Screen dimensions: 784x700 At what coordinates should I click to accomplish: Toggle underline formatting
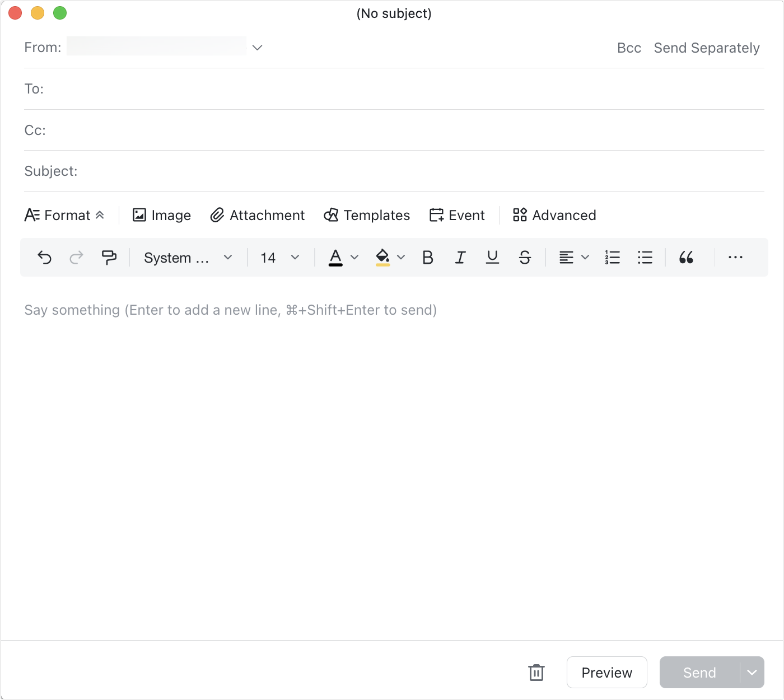click(x=492, y=257)
